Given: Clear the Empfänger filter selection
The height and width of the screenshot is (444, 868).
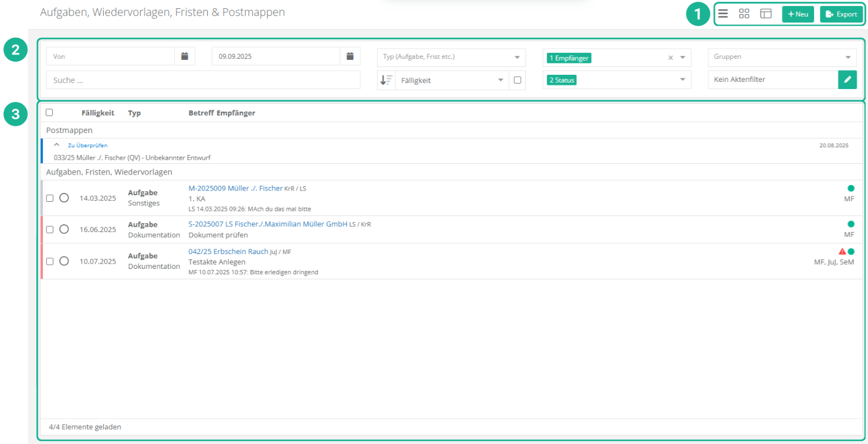Looking at the screenshot, I should click(x=671, y=58).
